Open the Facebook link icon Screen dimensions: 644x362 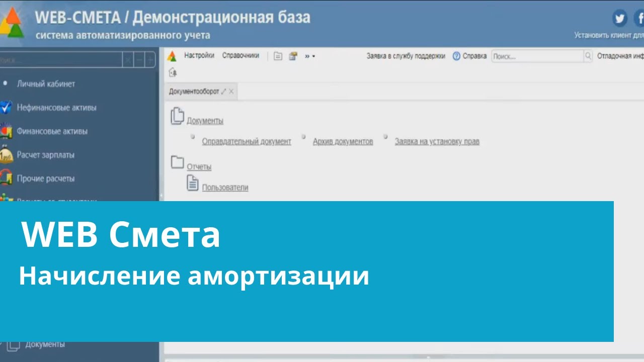(x=639, y=19)
